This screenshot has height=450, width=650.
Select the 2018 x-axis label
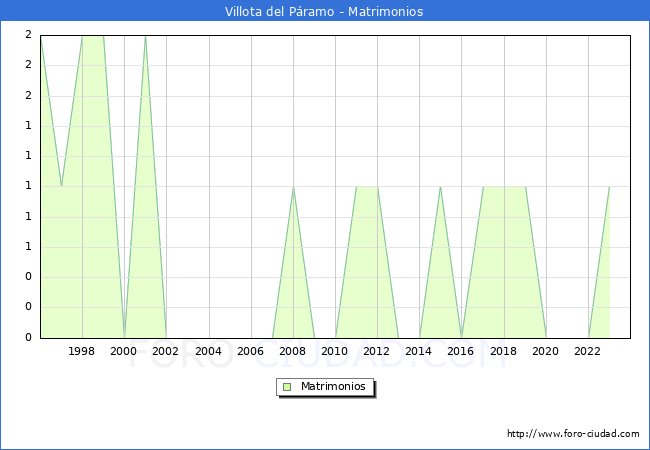tap(504, 351)
